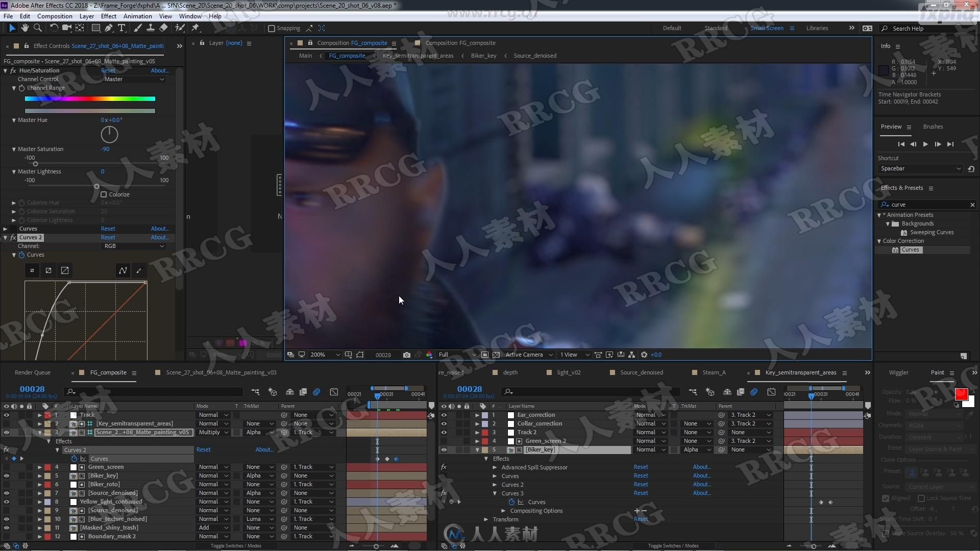The width and height of the screenshot is (980, 551).
Task: Click the red foreground color swatch in Paint
Action: tap(961, 394)
